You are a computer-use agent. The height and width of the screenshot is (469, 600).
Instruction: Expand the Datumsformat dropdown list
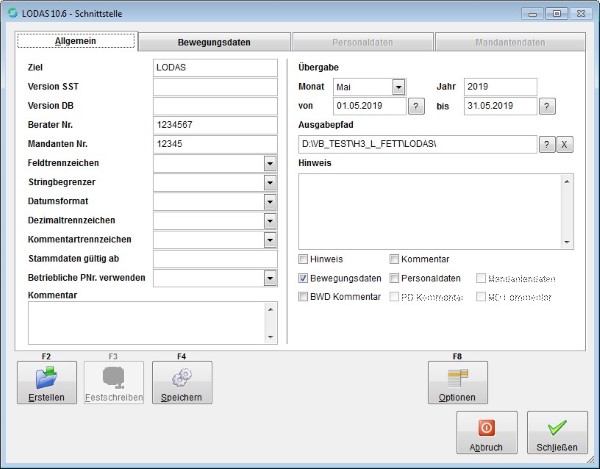pos(270,201)
